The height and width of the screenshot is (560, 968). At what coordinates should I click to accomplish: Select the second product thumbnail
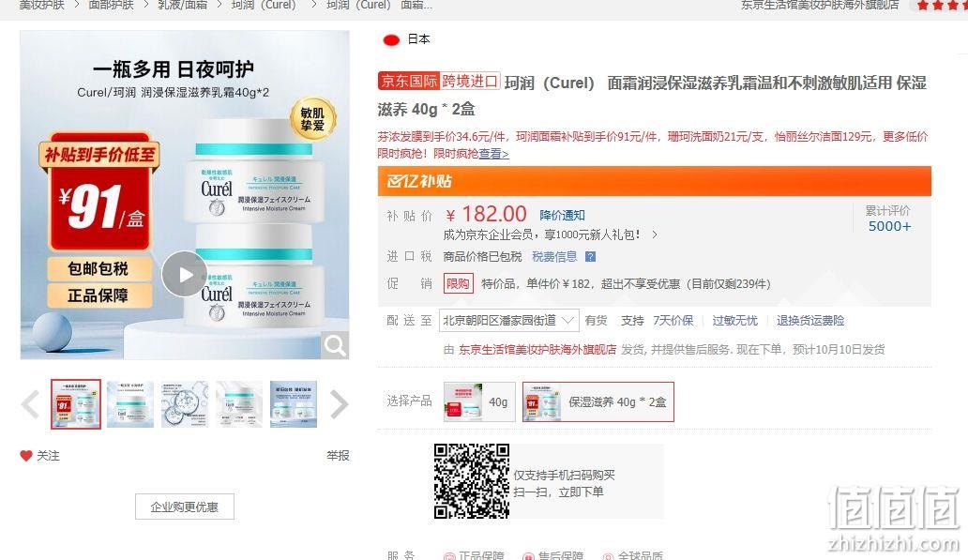[130, 404]
